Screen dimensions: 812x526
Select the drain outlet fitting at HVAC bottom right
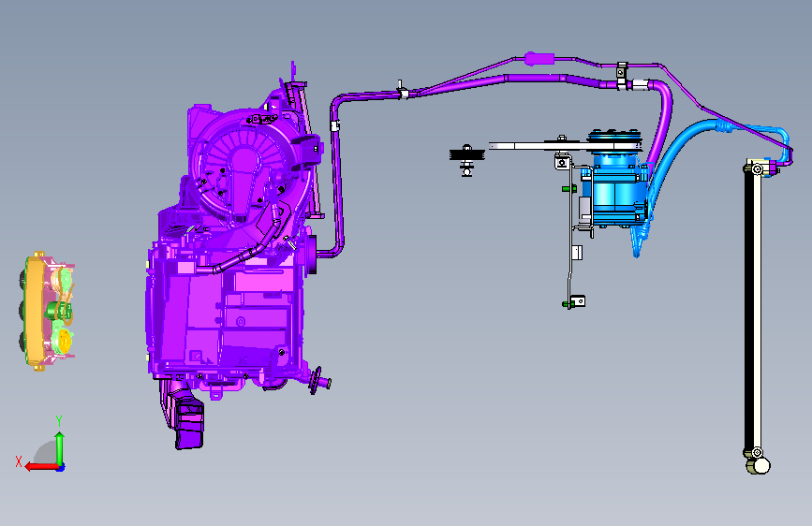pos(319,382)
